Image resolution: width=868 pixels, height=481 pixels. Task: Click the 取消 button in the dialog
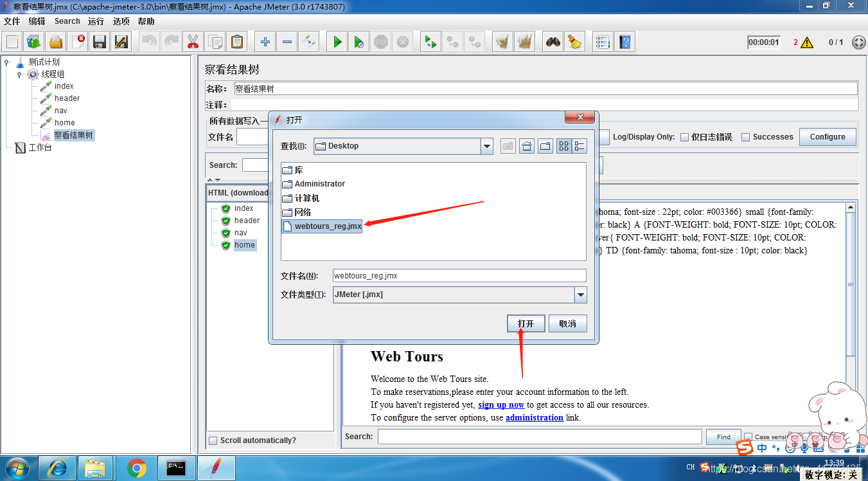pos(568,323)
